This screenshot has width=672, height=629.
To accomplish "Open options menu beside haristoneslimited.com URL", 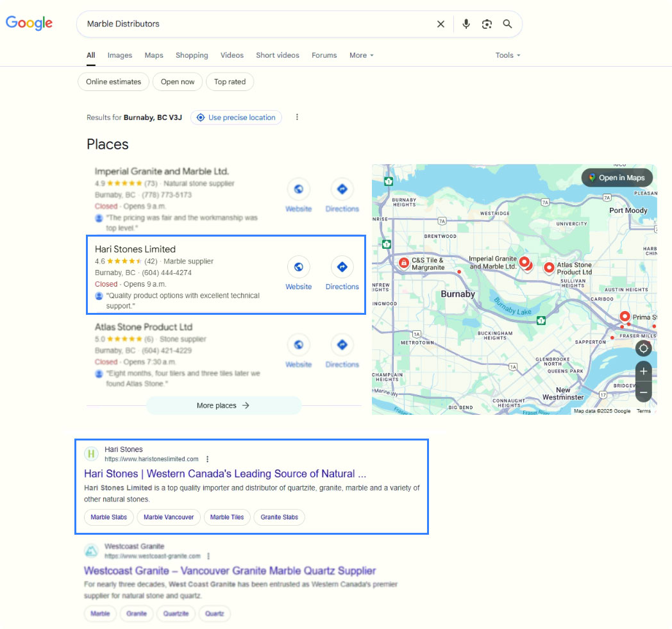I will 208,459.
